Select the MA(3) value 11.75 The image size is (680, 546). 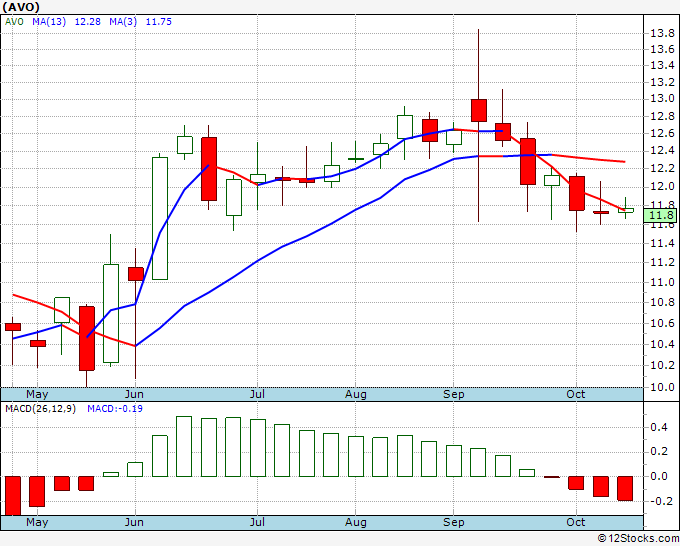158,22
